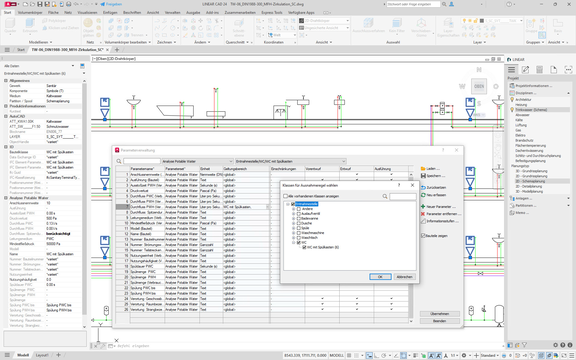Viewport: 576px width, 360px height.
Task: Open the LINEAR panel hamburger menu icon
Action: (x=511, y=70)
